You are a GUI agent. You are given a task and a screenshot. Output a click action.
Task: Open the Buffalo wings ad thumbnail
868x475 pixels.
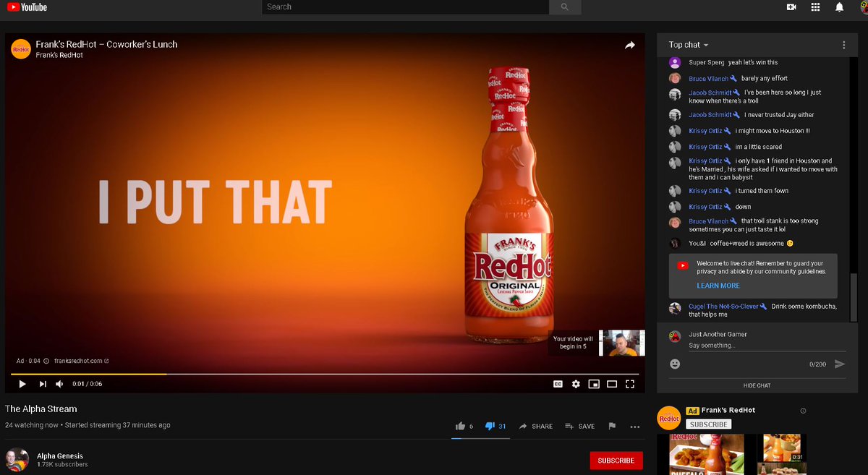point(707,455)
